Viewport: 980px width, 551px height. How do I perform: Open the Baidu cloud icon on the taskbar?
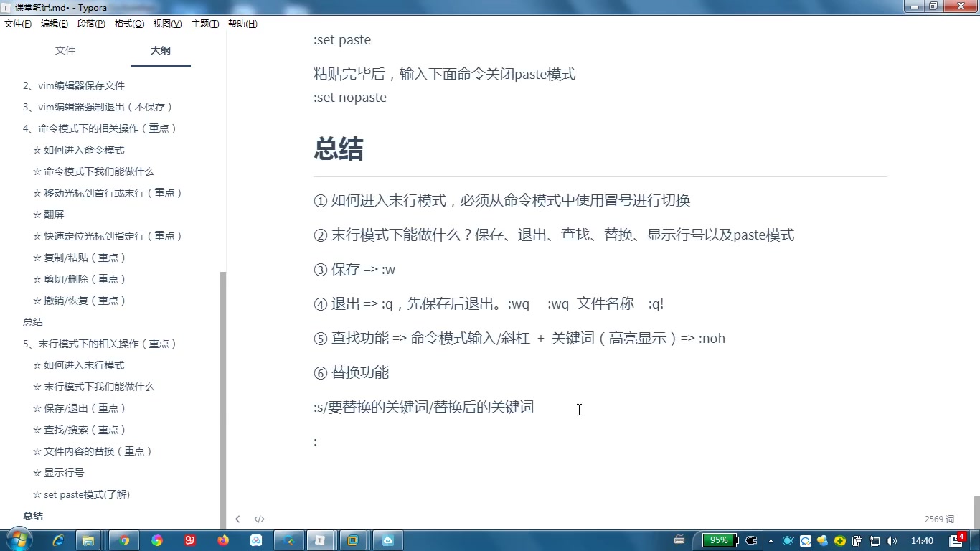[x=256, y=540]
